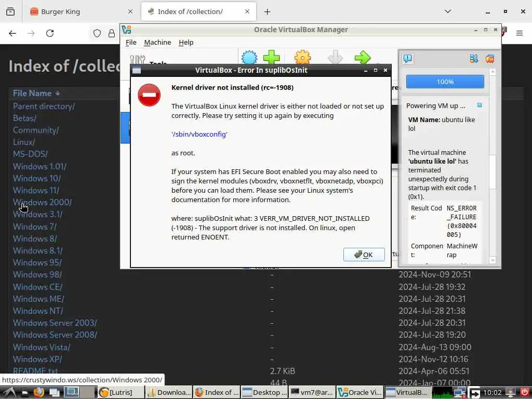Image resolution: width=532 pixels, height=399 pixels.
Task: Start the VM with the green arrow icon
Action: (363, 57)
